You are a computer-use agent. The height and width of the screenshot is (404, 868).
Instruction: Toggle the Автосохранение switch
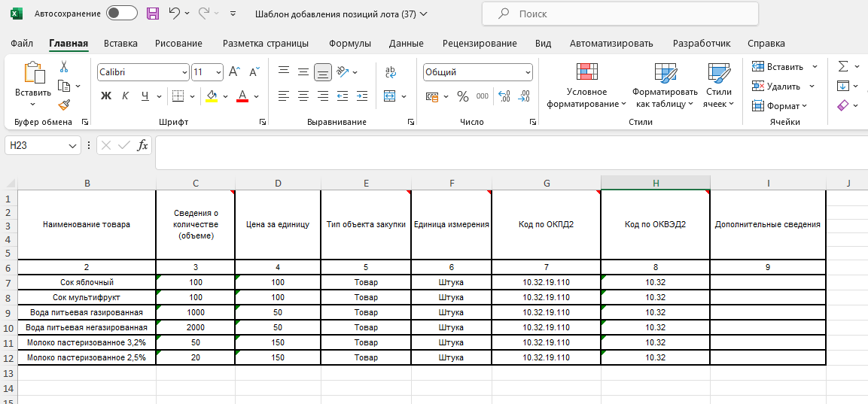[x=122, y=14]
